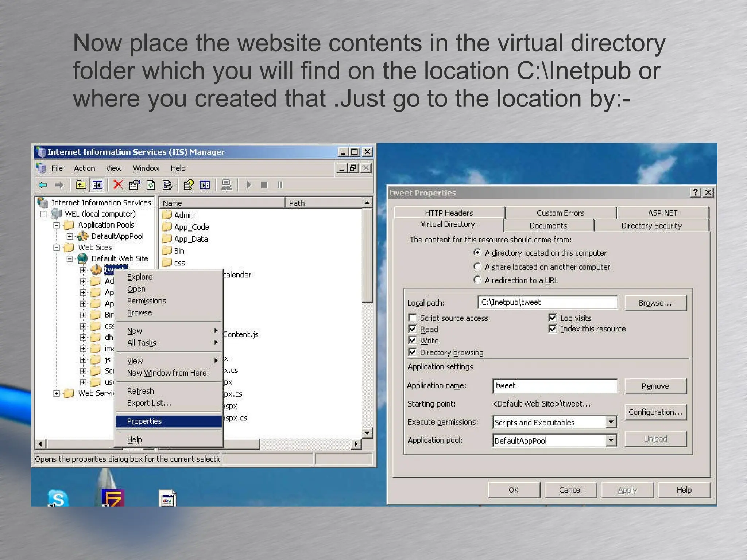Click the Remove button

655,386
